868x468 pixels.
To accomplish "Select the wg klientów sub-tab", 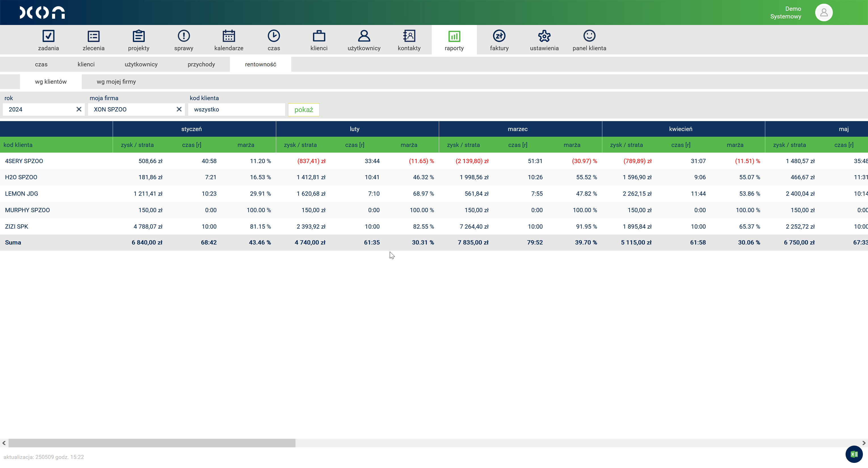I will click(x=51, y=82).
